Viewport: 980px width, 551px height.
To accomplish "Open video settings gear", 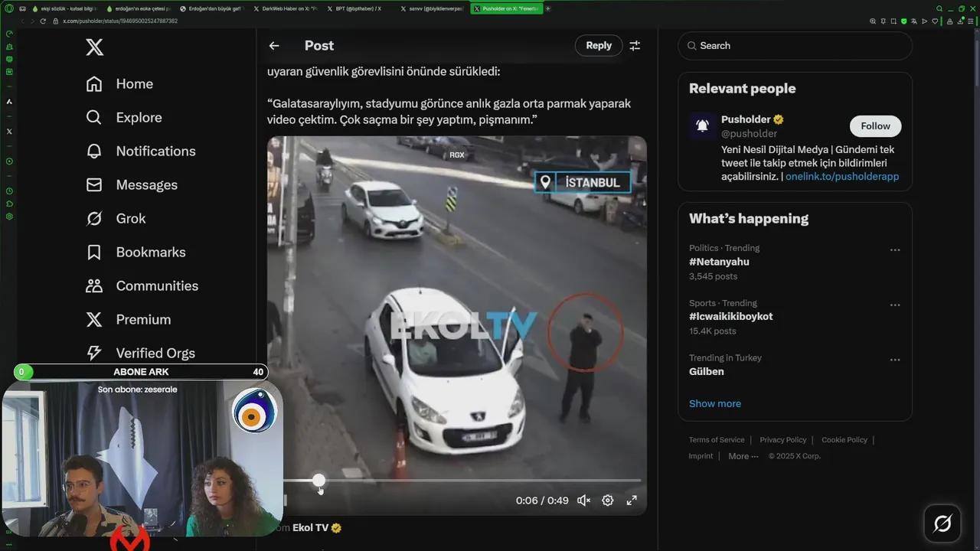I will coord(607,500).
